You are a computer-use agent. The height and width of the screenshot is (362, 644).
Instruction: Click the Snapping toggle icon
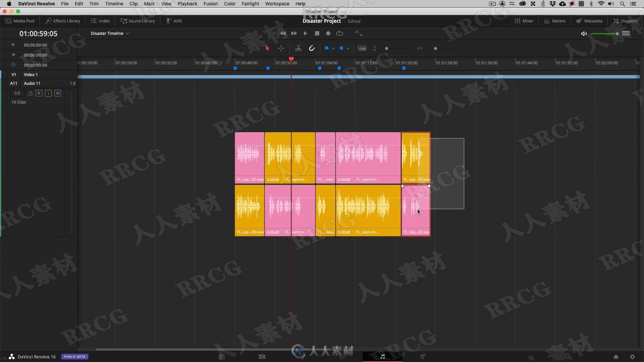click(x=312, y=48)
